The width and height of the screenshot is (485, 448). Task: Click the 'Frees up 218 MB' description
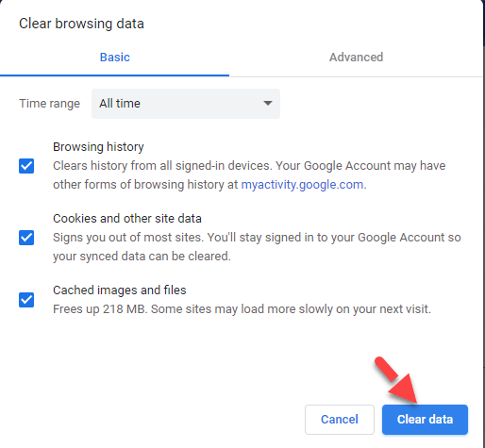click(242, 309)
